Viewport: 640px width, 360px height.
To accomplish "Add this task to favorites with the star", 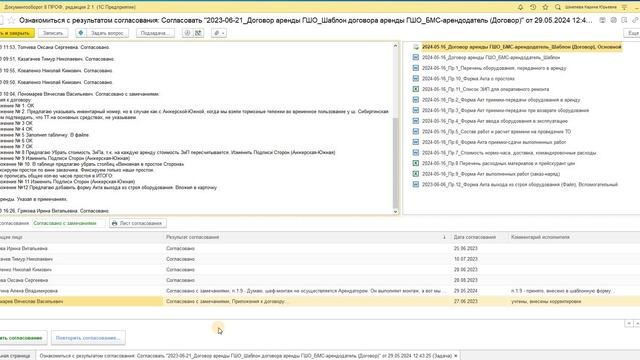I will (x=11, y=20).
